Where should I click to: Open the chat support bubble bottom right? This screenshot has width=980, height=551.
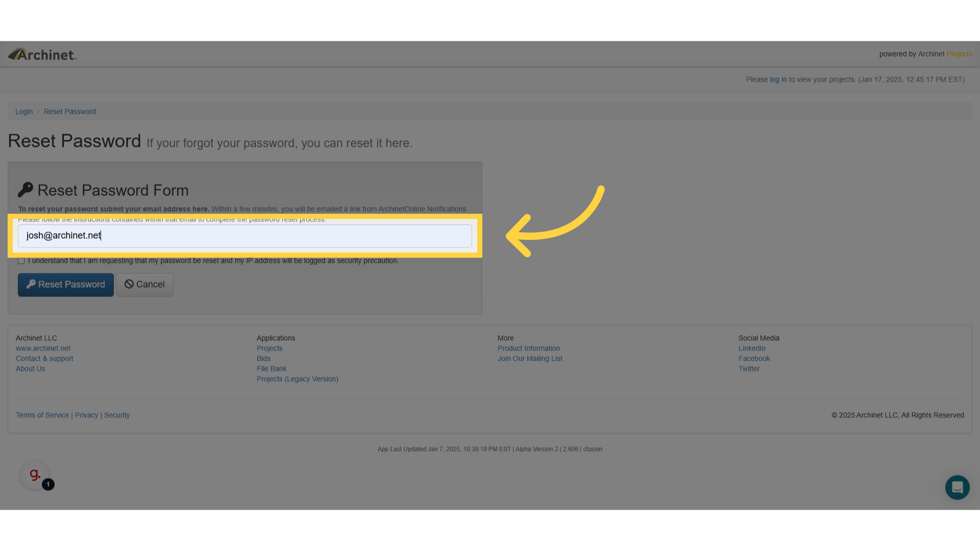click(x=957, y=487)
